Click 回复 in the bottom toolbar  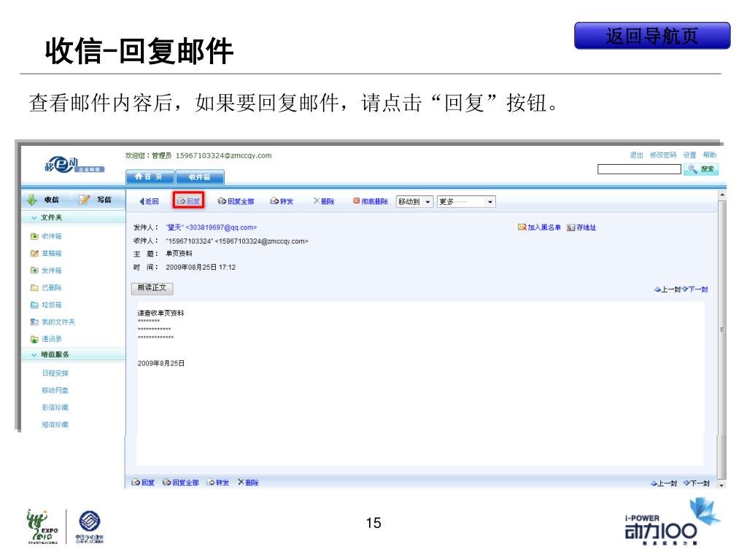[x=143, y=483]
